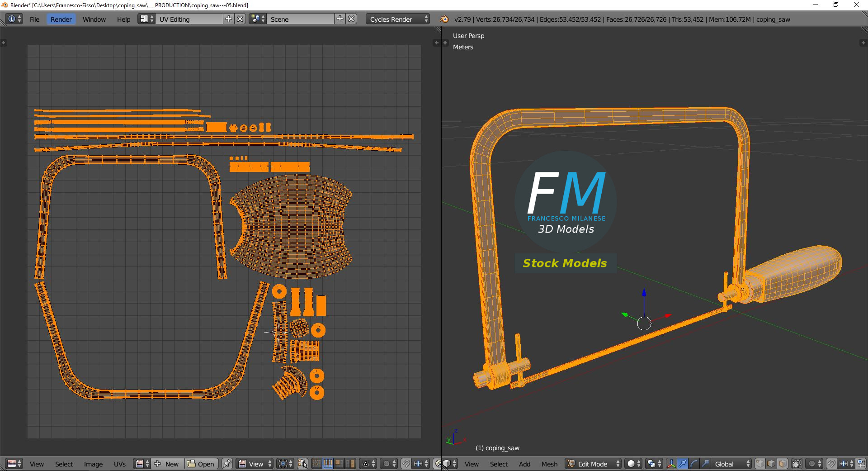
Task: Open Cycles Render engine dropdown
Action: coord(397,19)
